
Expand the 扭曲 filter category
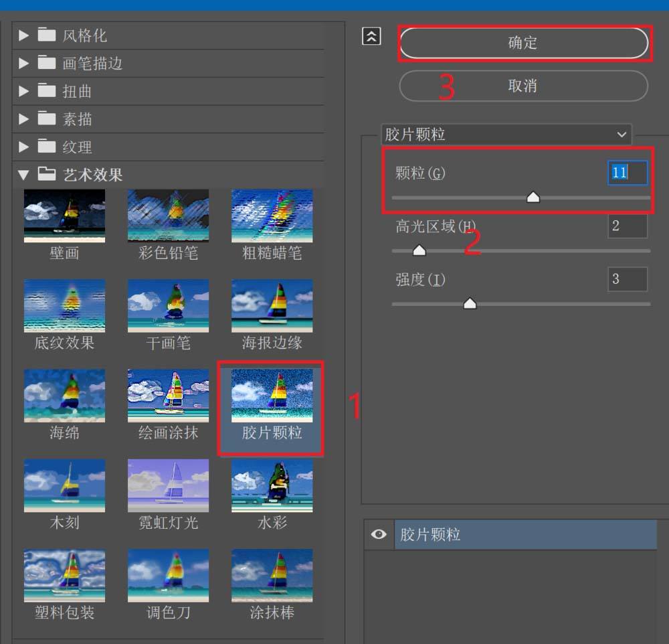pos(24,92)
